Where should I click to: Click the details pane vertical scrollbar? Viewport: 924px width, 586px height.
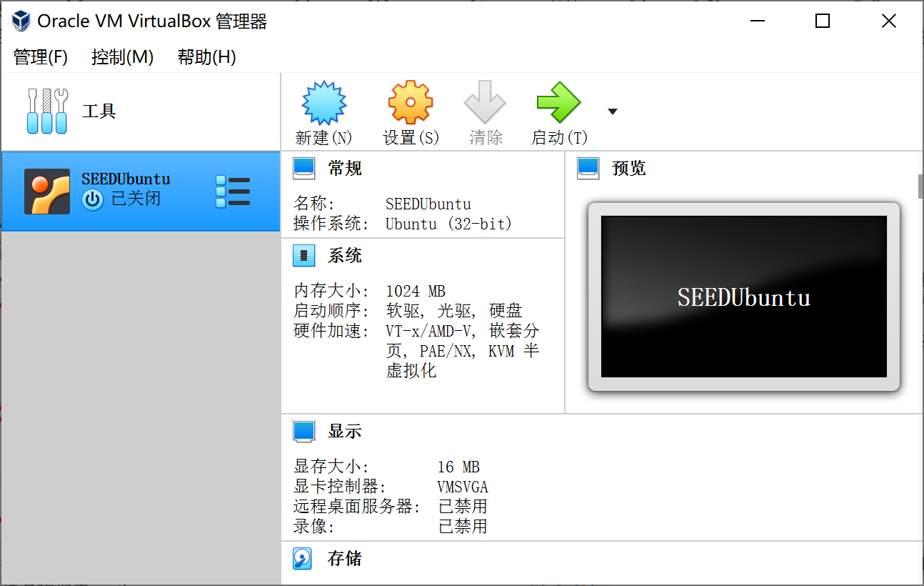920,187
